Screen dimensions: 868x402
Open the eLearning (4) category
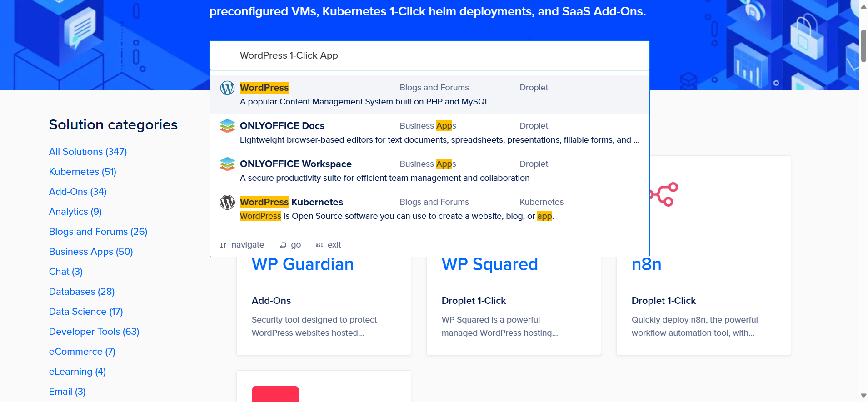click(77, 372)
